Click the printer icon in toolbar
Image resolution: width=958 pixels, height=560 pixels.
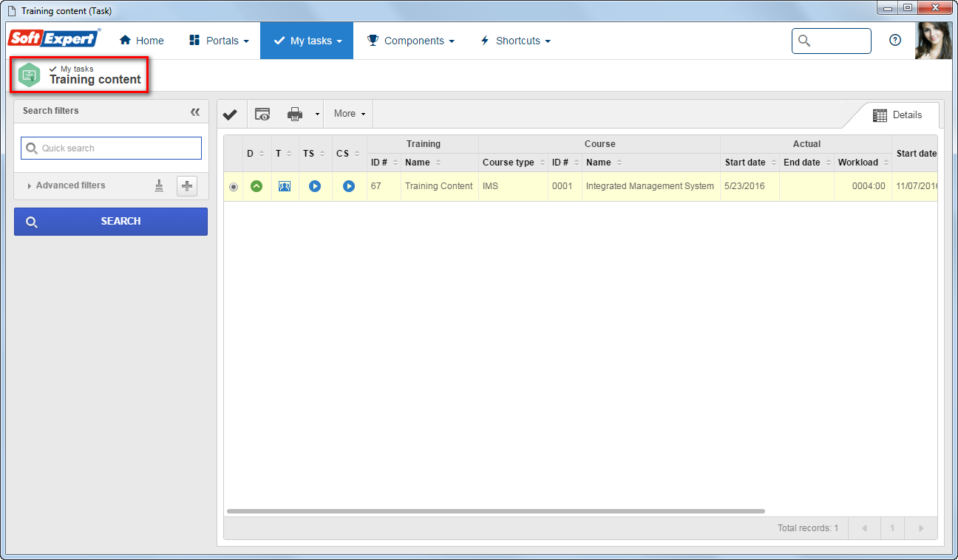pyautogui.click(x=295, y=114)
